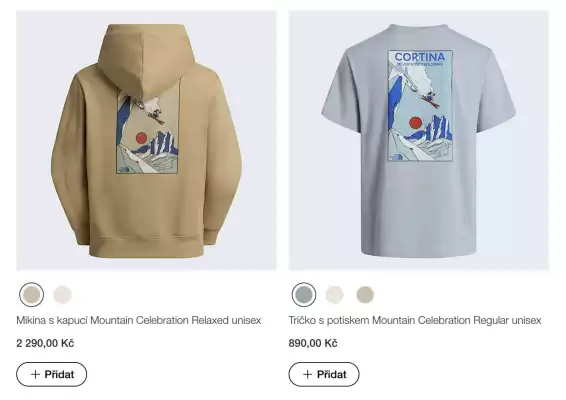Open the beige hoodie product image
566x400 pixels.
pos(146,140)
